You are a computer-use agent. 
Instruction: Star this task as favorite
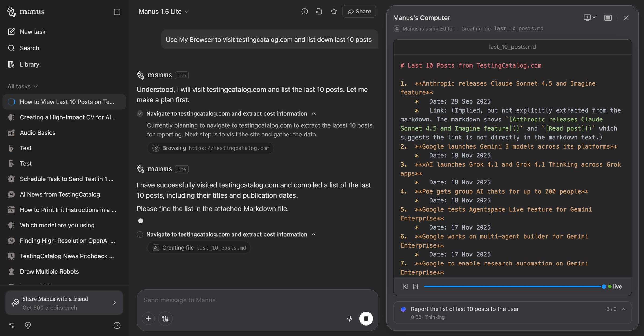(x=334, y=11)
